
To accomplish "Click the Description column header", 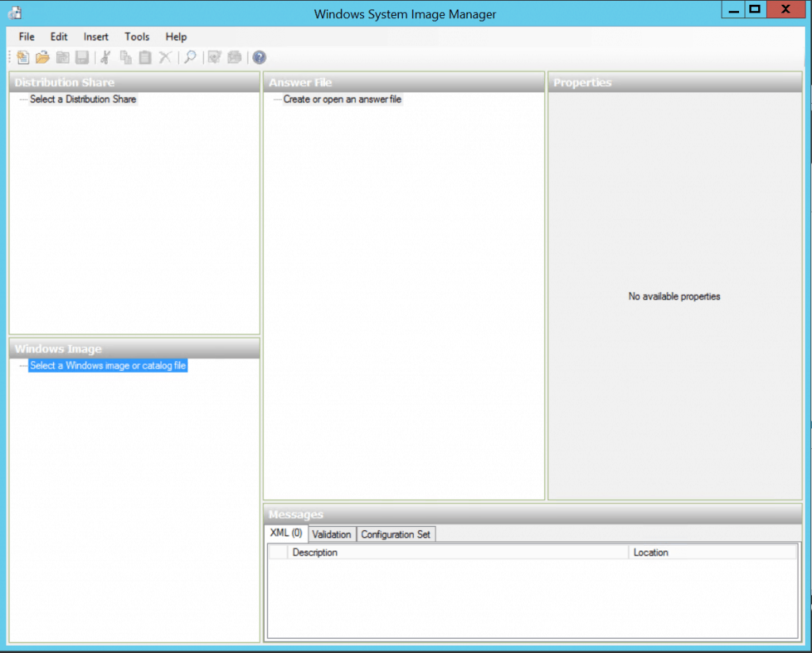I will click(x=458, y=552).
